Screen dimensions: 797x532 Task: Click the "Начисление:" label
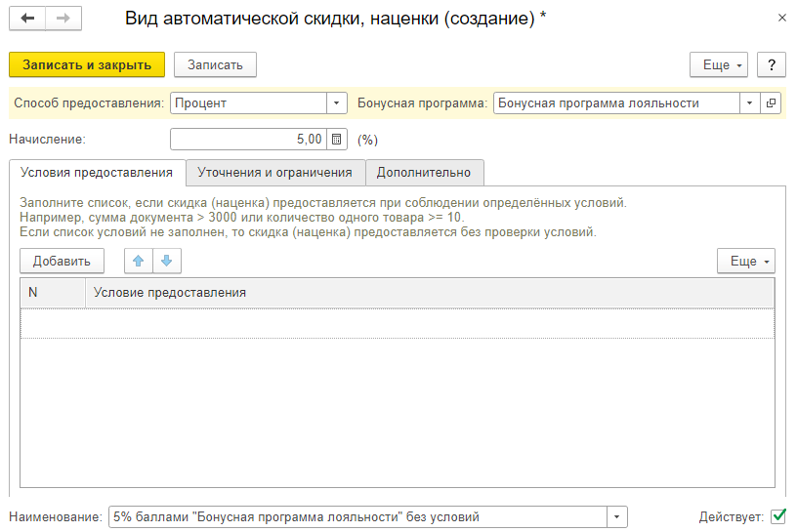pyautogui.click(x=47, y=140)
